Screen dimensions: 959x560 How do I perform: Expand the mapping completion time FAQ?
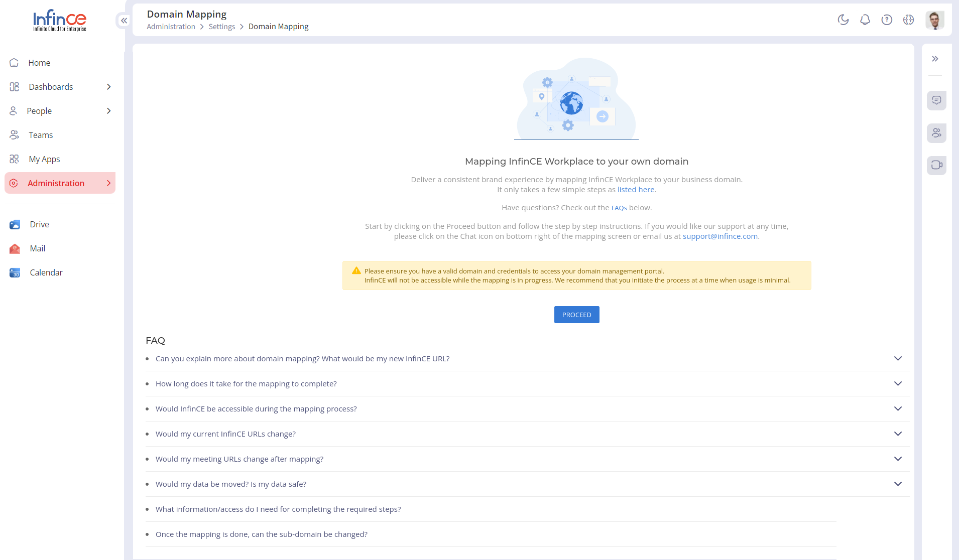[x=898, y=383]
